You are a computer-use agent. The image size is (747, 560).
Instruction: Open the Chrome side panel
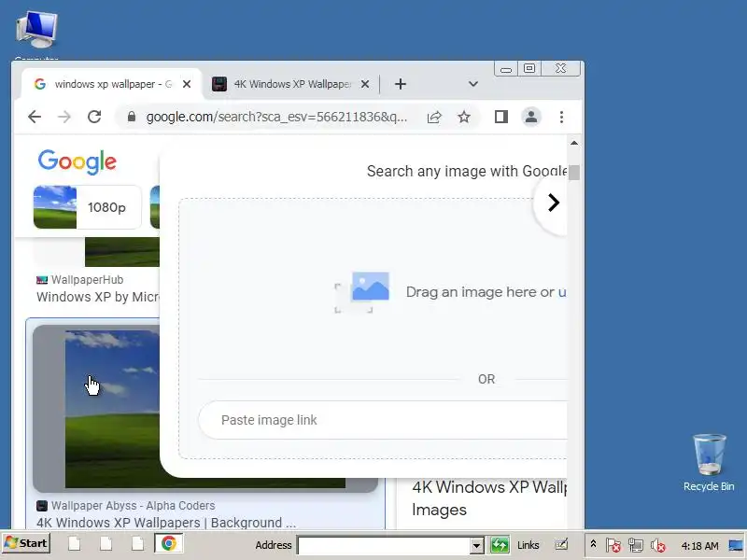coord(501,117)
